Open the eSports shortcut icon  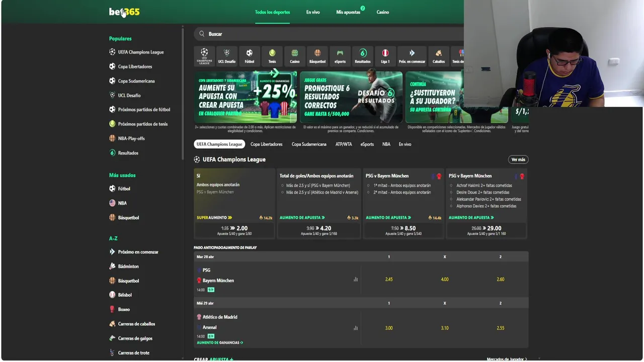(x=340, y=56)
